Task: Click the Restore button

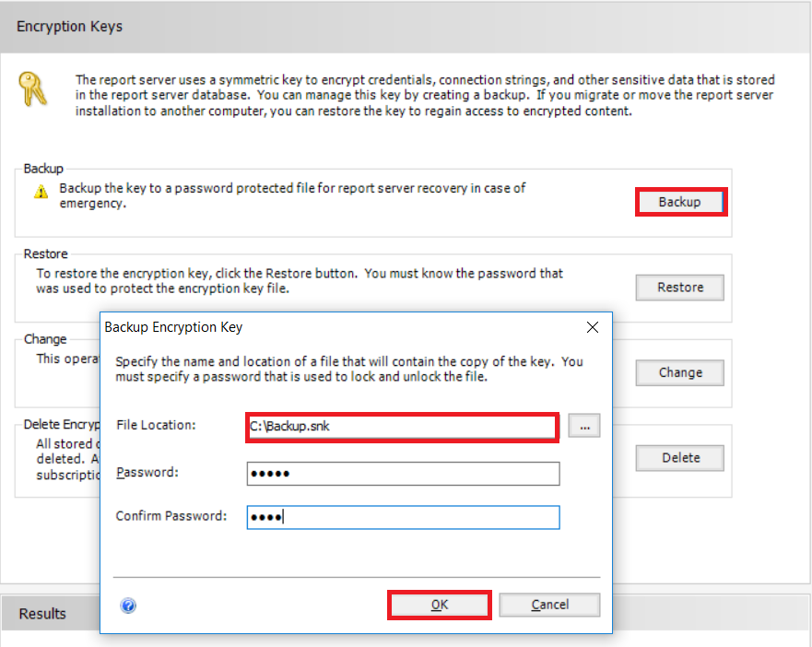Action: (x=679, y=288)
